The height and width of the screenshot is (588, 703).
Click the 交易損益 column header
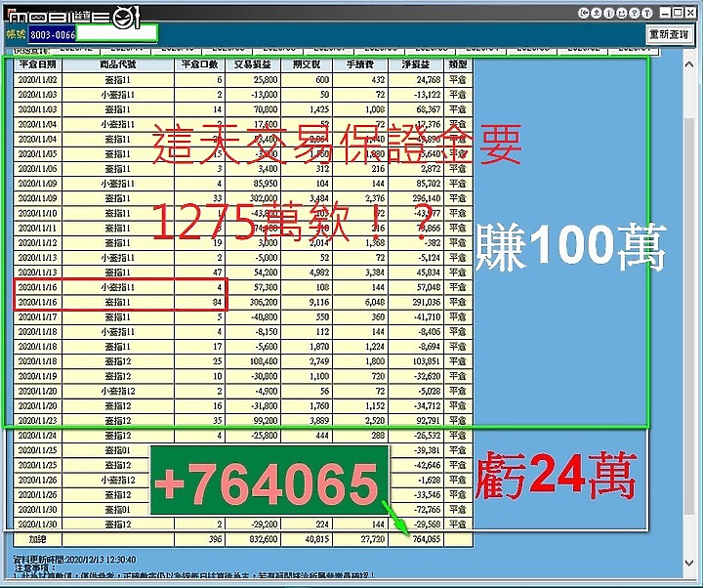[253, 64]
